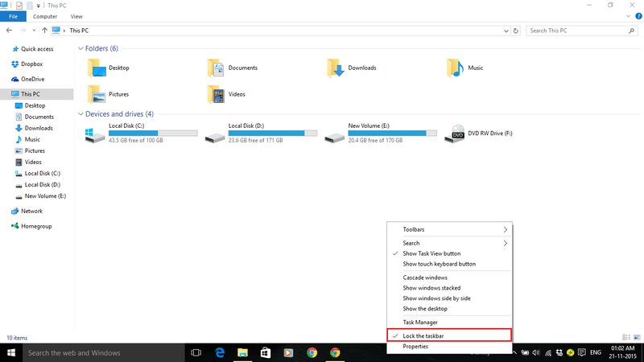Screen dimensions: 644x362
Task: Switch to details view icon in status bar
Action: tap(626, 337)
